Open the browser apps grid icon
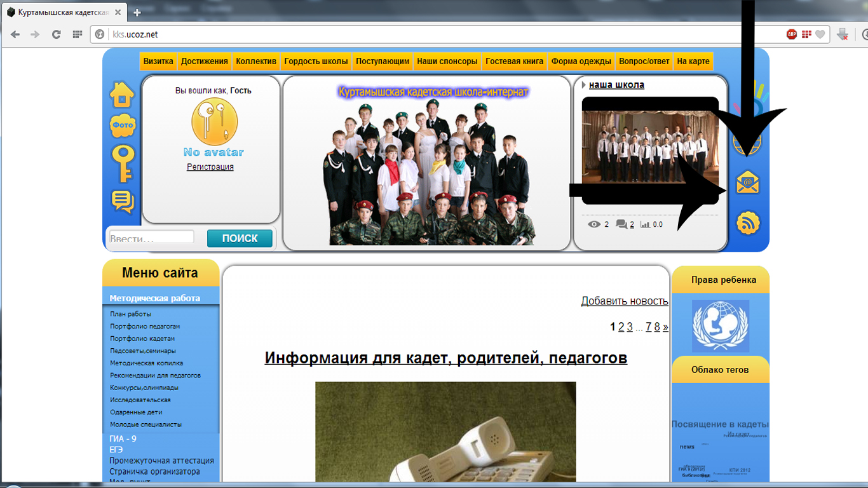Screen dimensions: 868x488 click(x=77, y=34)
